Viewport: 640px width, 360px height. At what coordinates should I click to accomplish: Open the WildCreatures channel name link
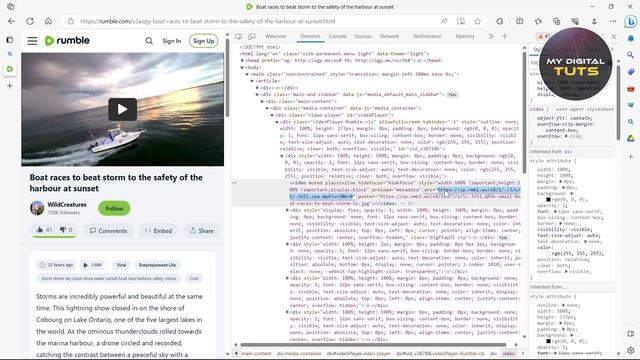67,204
